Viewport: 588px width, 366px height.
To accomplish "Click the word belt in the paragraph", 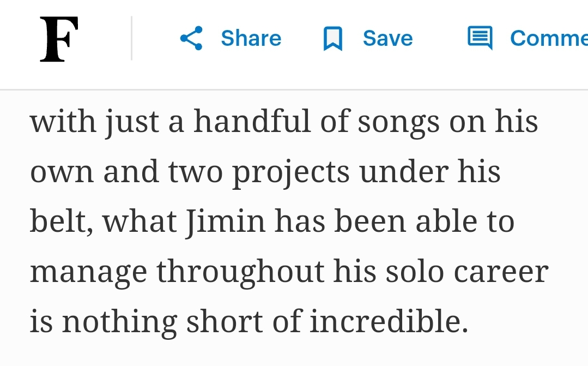I will (x=58, y=223).
